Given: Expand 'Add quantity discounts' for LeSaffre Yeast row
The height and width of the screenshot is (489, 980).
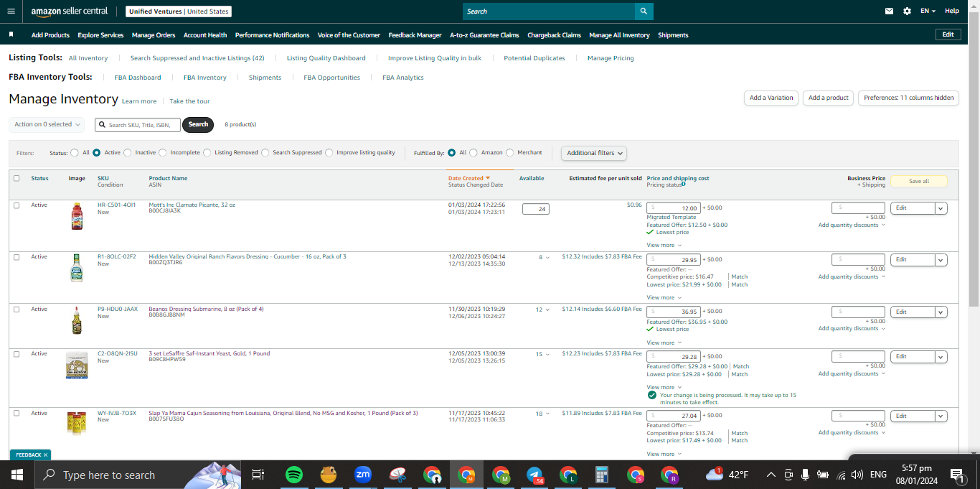Looking at the screenshot, I should pos(852,373).
